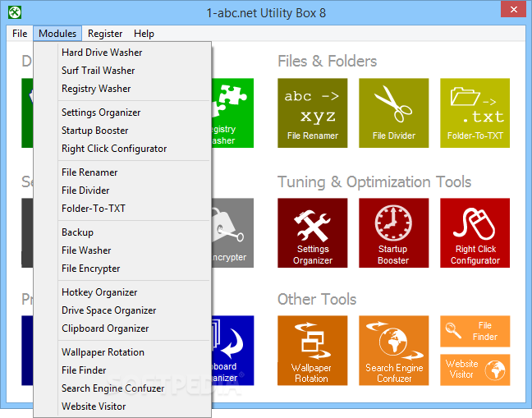
Task: Open the Settings Organizer tile
Action: point(312,233)
